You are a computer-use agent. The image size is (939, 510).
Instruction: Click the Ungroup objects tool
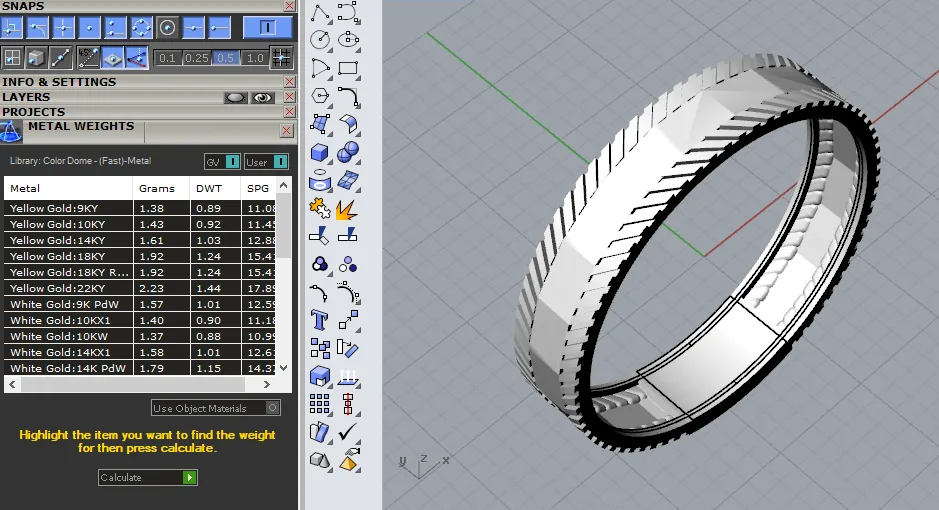click(x=349, y=264)
